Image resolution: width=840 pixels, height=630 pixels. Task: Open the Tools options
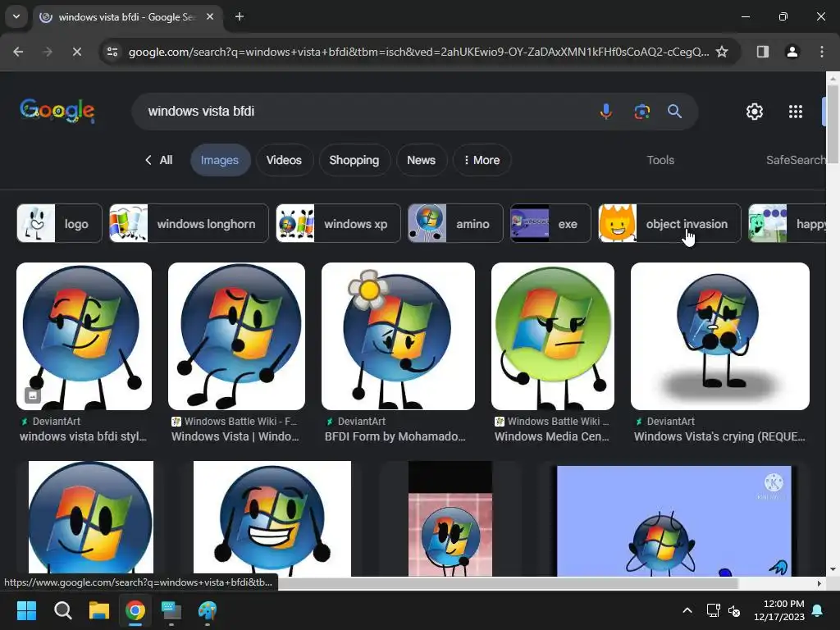coord(660,160)
